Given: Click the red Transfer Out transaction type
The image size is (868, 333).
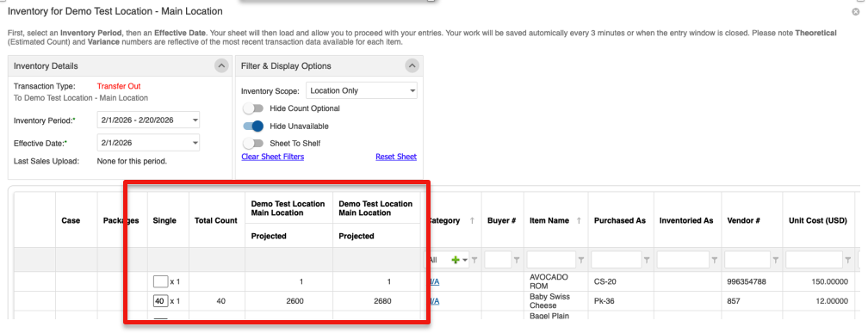Looking at the screenshot, I should 119,86.
